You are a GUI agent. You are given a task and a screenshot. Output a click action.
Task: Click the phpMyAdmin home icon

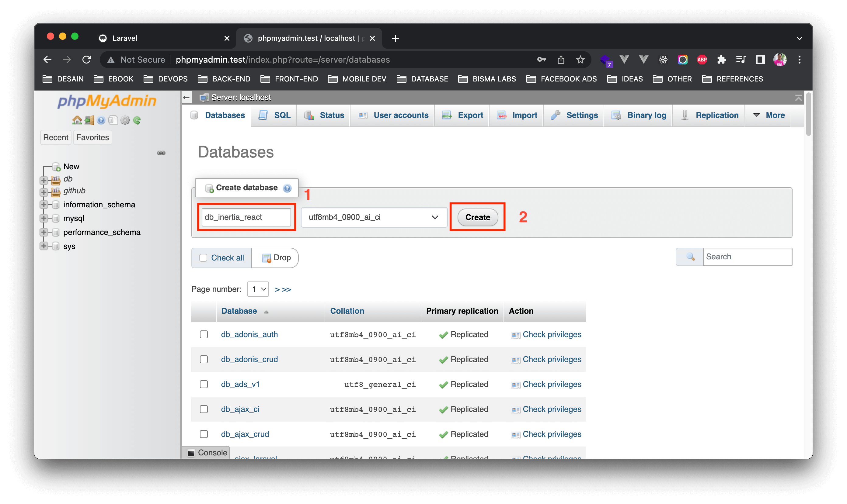[x=77, y=120]
